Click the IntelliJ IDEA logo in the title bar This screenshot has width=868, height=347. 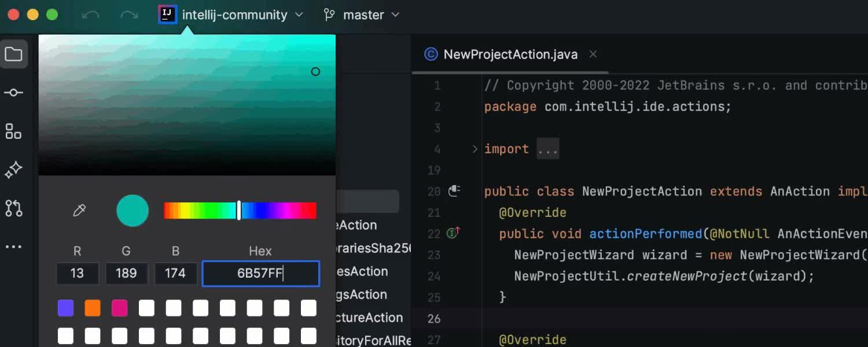[167, 14]
